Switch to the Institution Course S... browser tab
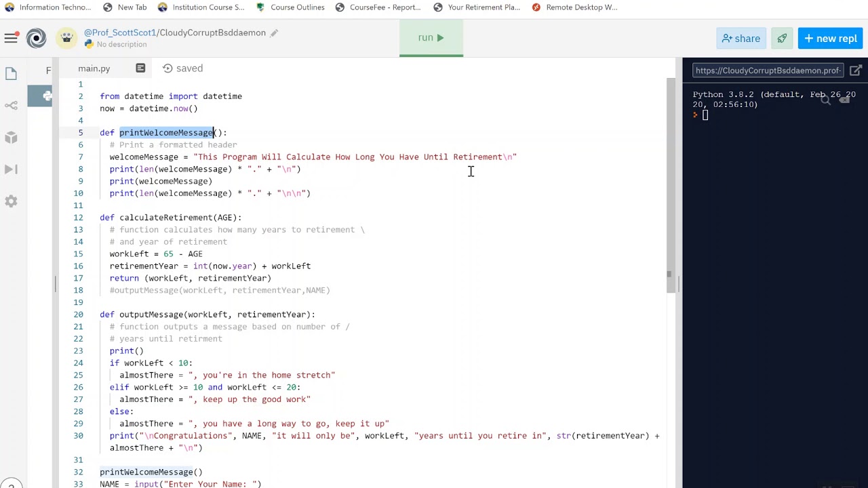The image size is (868, 488). click(x=201, y=7)
